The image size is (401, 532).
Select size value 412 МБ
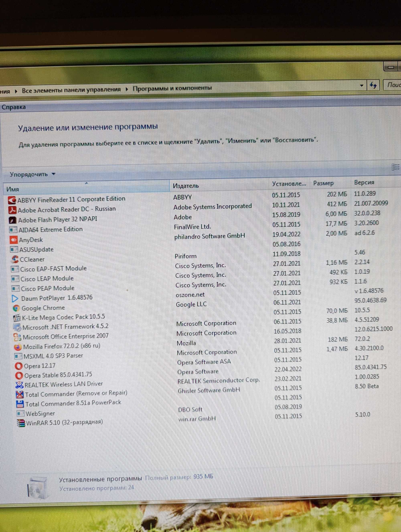pos(337,204)
